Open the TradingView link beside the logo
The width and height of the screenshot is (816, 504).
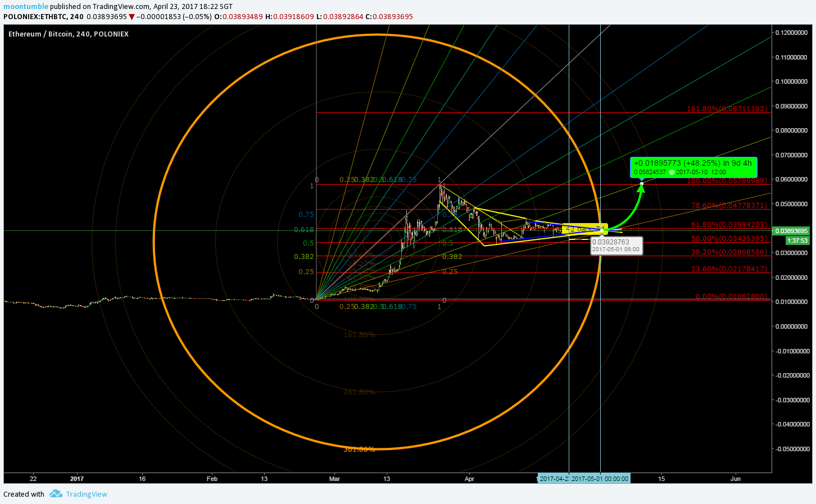[87, 494]
